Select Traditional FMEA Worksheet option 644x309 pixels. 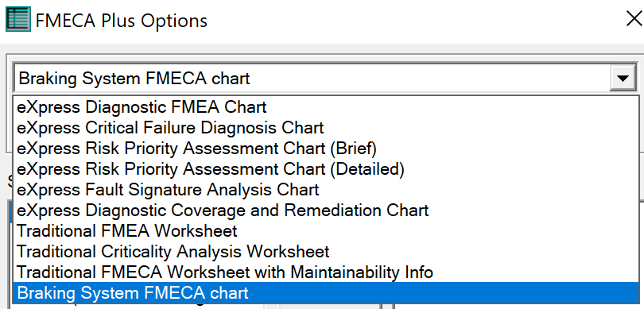pyautogui.click(x=326, y=230)
